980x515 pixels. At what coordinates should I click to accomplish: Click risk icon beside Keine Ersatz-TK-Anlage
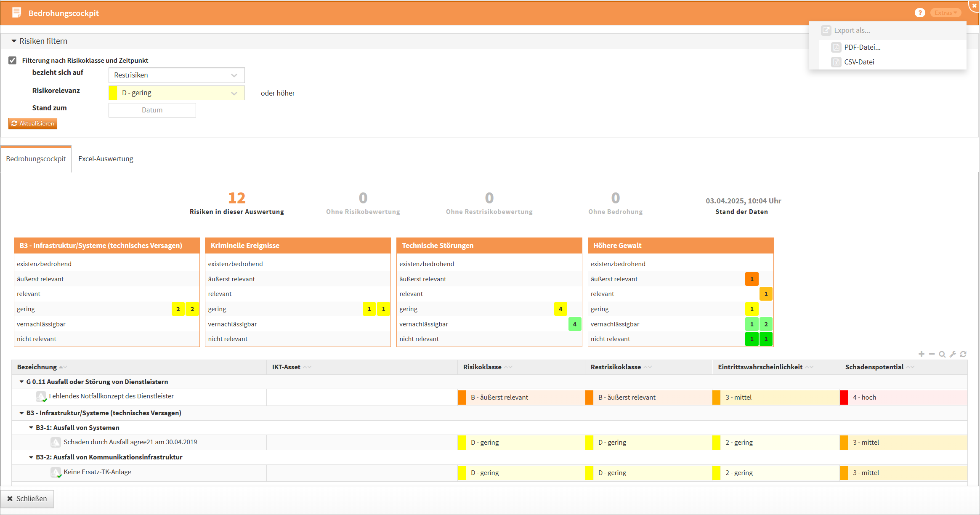click(x=56, y=472)
